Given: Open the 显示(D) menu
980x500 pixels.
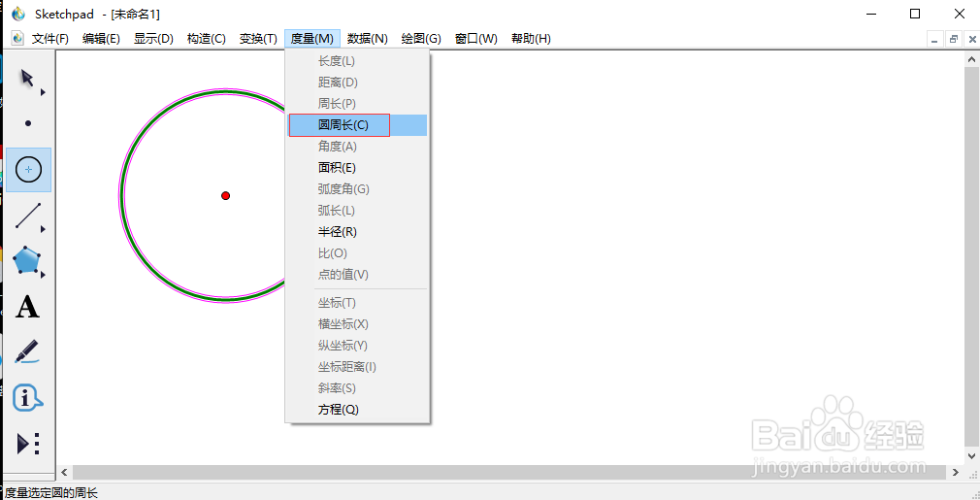Looking at the screenshot, I should pyautogui.click(x=153, y=39).
